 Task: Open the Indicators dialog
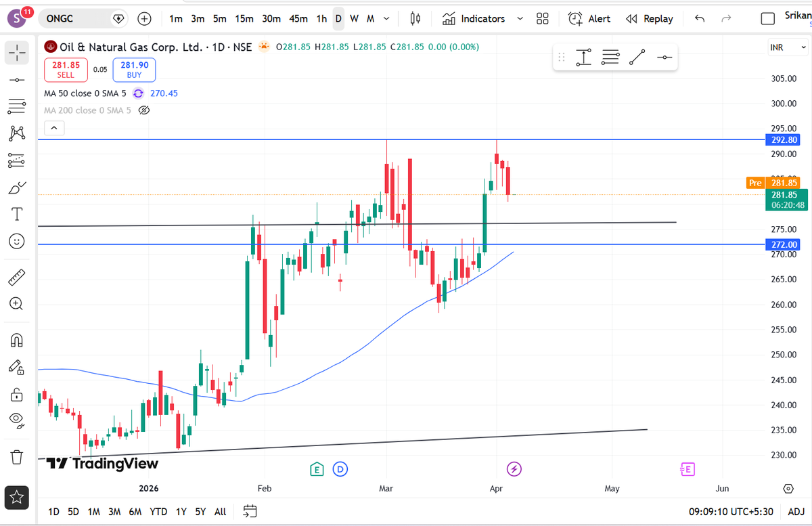(x=474, y=19)
